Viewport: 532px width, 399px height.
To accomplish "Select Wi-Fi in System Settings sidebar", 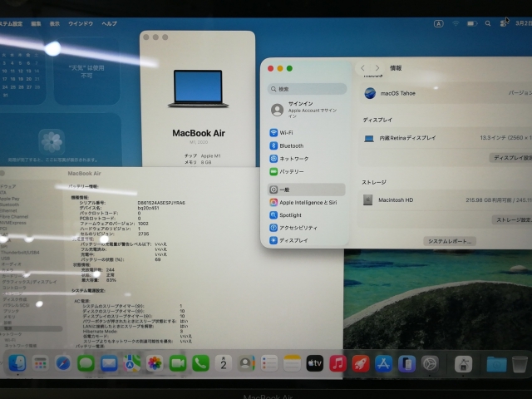I will [x=307, y=133].
